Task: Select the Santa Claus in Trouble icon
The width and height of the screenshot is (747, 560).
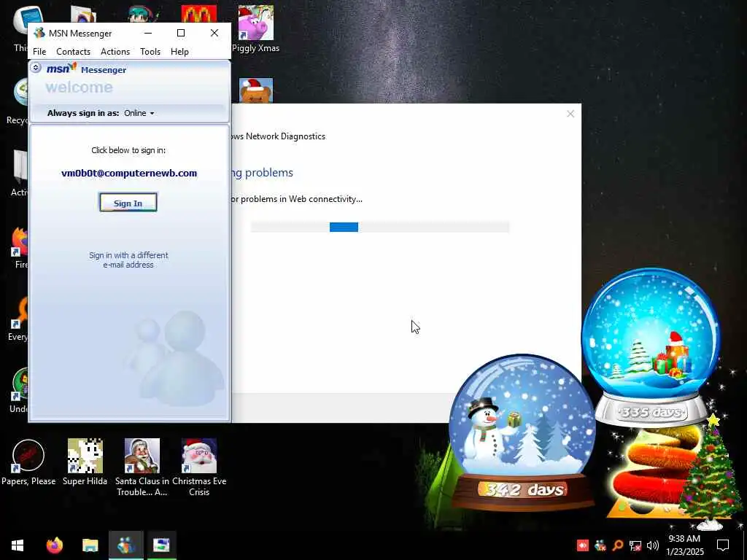Action: [142, 467]
